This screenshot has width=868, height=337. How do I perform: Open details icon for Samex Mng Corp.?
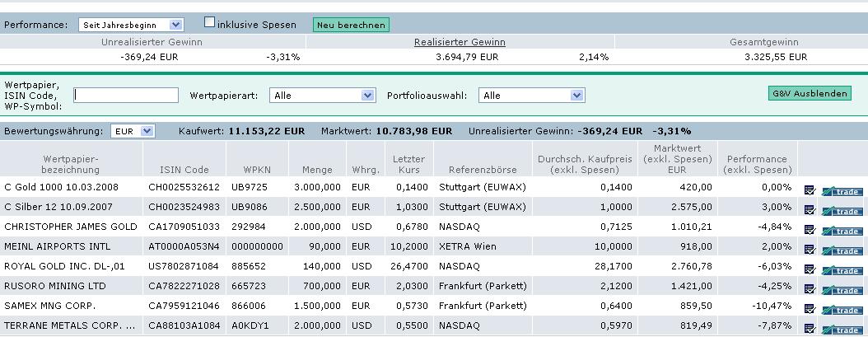[810, 310]
